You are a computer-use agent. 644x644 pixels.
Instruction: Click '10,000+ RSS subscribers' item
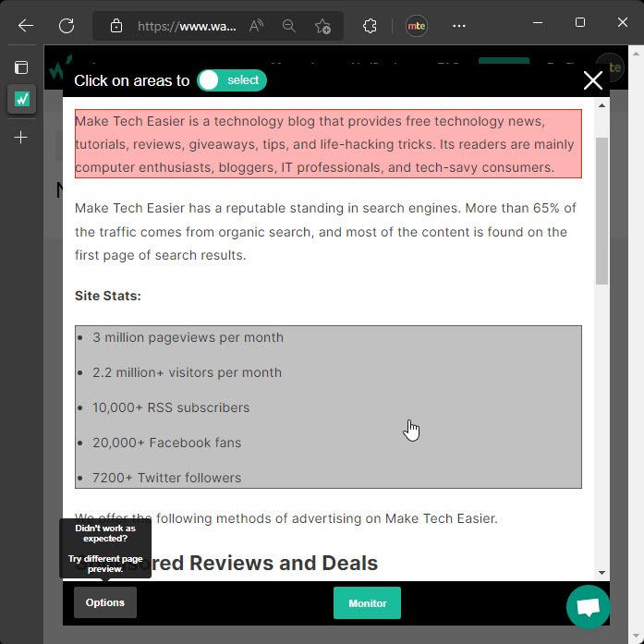coord(171,407)
